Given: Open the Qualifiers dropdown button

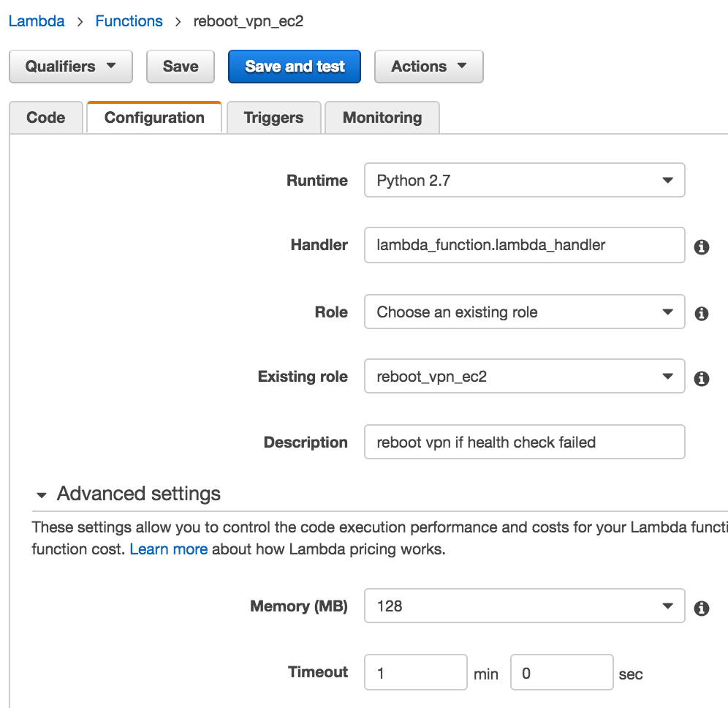Looking at the screenshot, I should (x=70, y=67).
